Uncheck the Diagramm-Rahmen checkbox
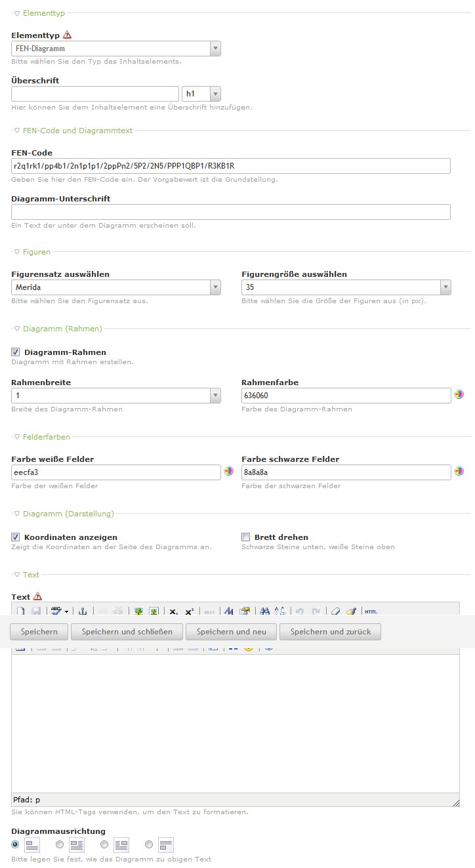 click(16, 352)
